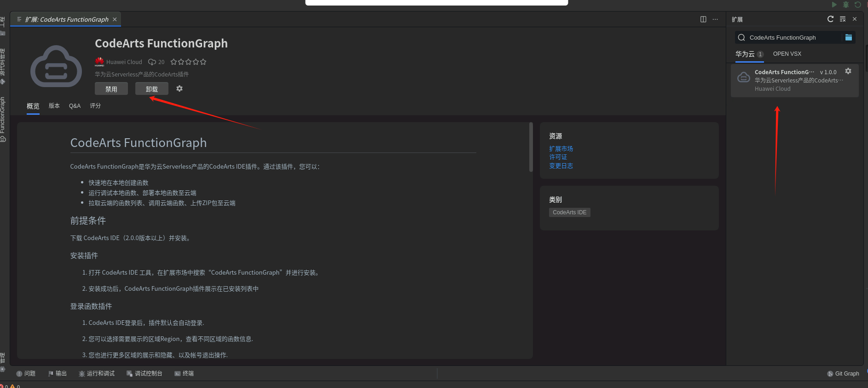The image size is (868, 388).
Task: Click the readme heading 'CodeArts FunctionGraph'
Action: (139, 143)
